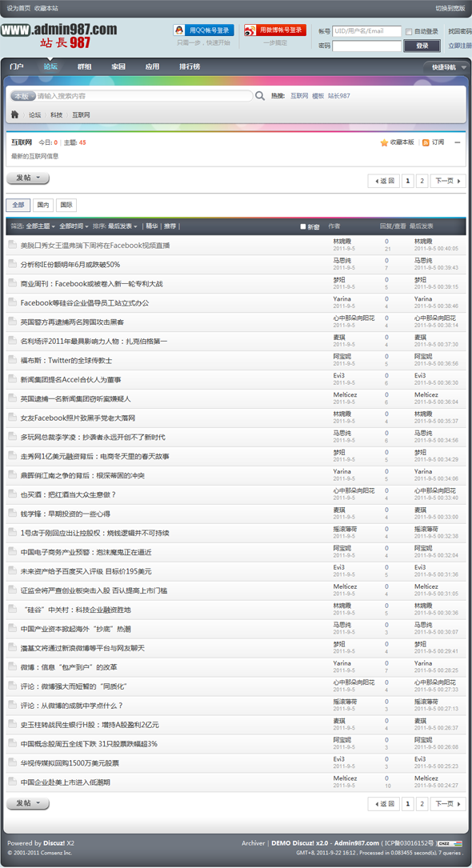The width and height of the screenshot is (472, 868).
Task: Switch to the 国内 category tab
Action: coord(42,205)
